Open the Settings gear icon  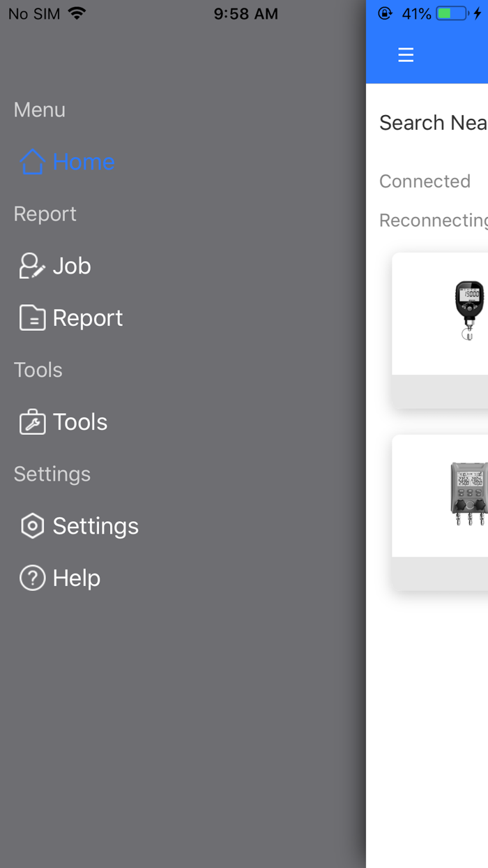tap(31, 525)
